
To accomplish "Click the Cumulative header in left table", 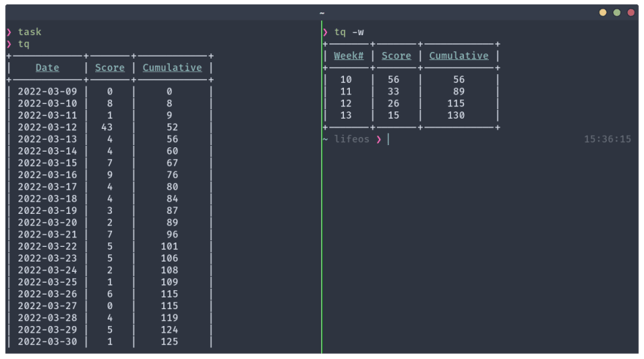I will click(x=172, y=68).
